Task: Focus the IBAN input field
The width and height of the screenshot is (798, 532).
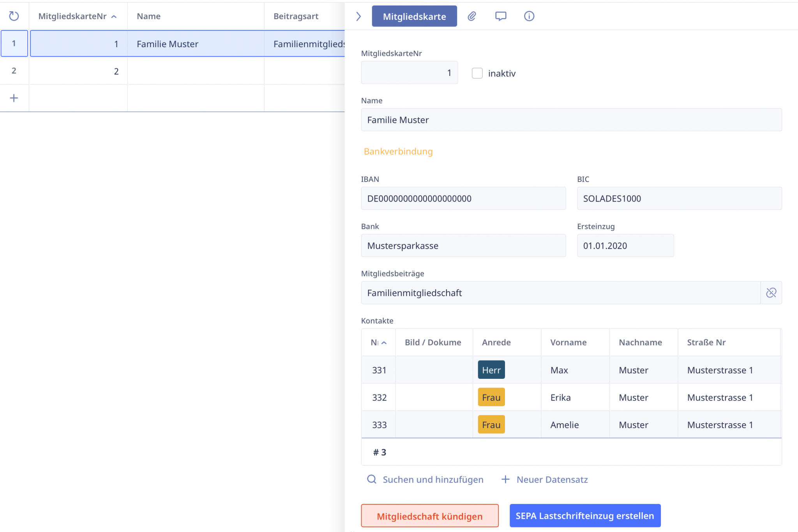Action: [463, 198]
